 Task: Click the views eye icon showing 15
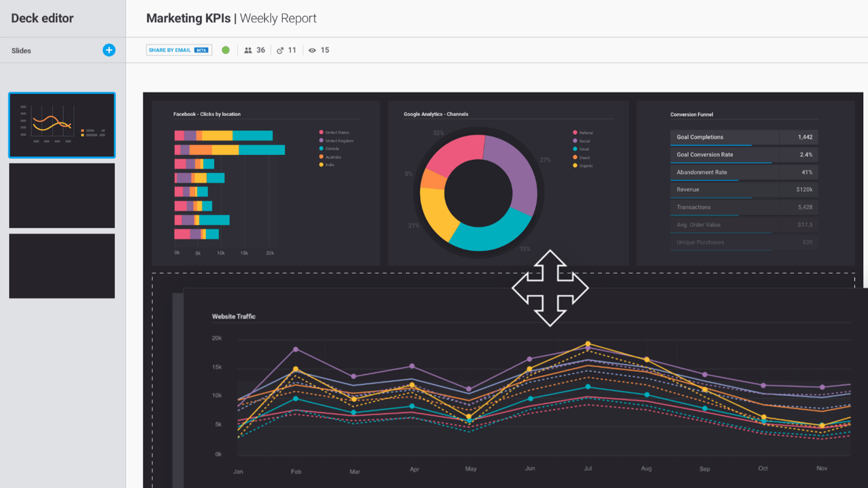pyautogui.click(x=312, y=50)
